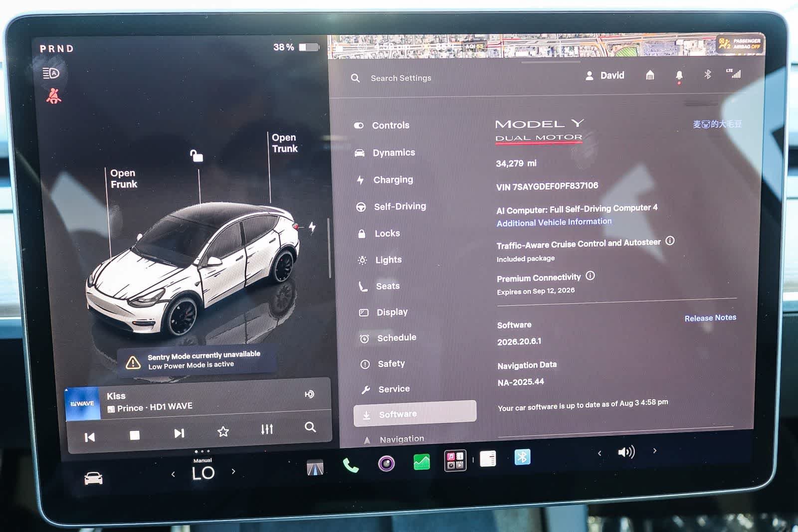Open the navigation app in the dock
The height and width of the screenshot is (532, 798).
point(315,468)
